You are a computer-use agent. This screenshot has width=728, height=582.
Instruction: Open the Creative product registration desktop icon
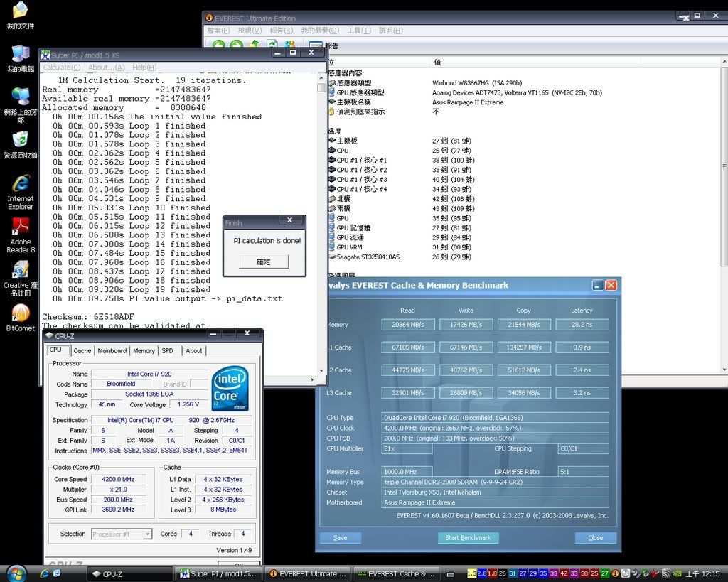coord(21,279)
